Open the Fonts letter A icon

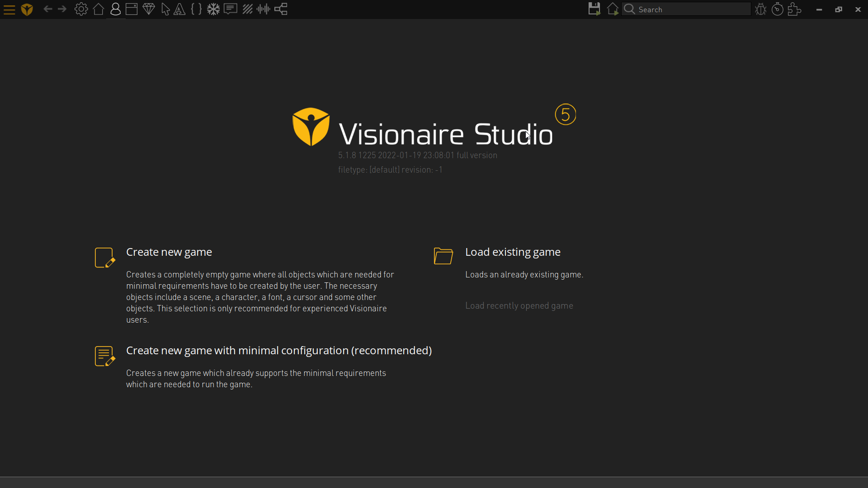pos(179,9)
